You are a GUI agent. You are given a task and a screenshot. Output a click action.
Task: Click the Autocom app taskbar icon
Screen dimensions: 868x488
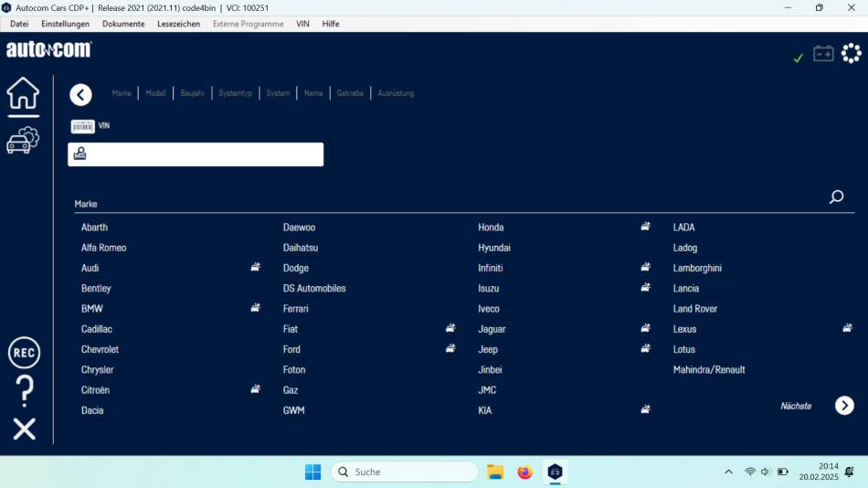[555, 472]
